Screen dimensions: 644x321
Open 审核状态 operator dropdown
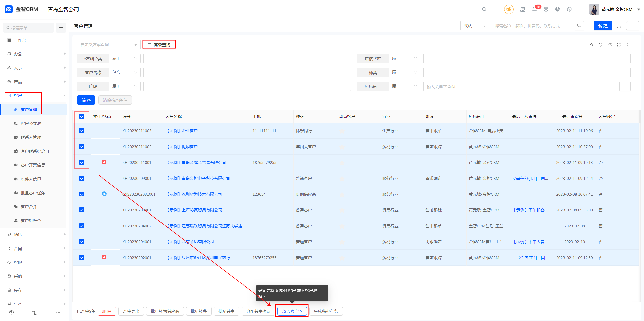(404, 59)
